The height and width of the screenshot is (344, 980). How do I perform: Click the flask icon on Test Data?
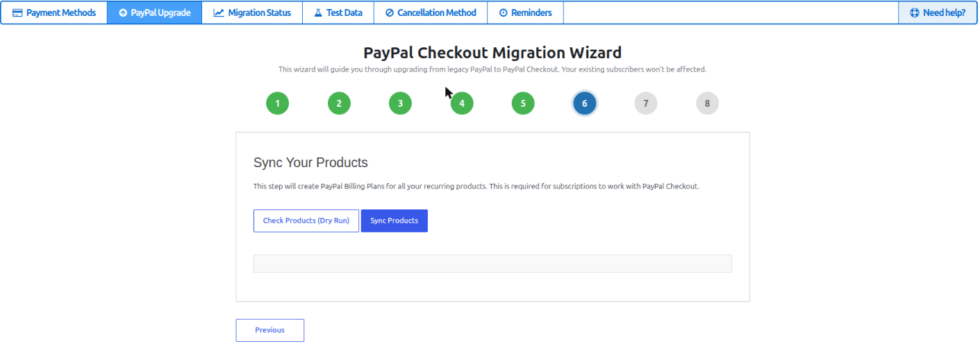tap(318, 12)
